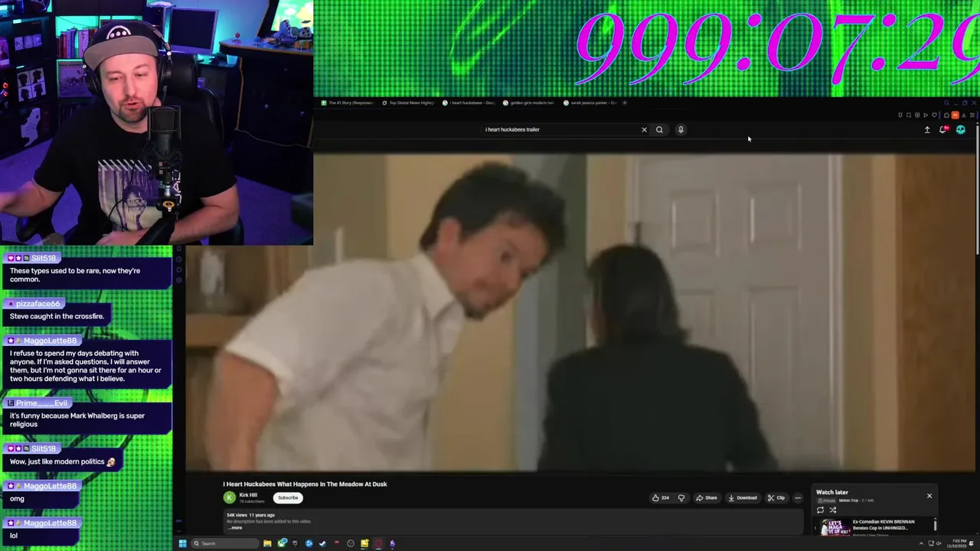
Task: Click pizzaface66 username in chat
Action: coord(38,304)
